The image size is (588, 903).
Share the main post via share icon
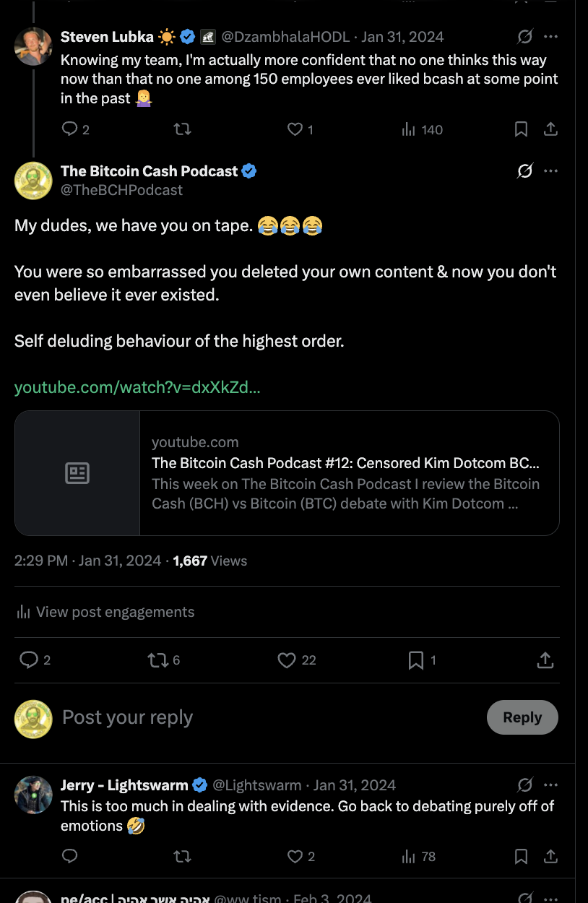tap(545, 660)
